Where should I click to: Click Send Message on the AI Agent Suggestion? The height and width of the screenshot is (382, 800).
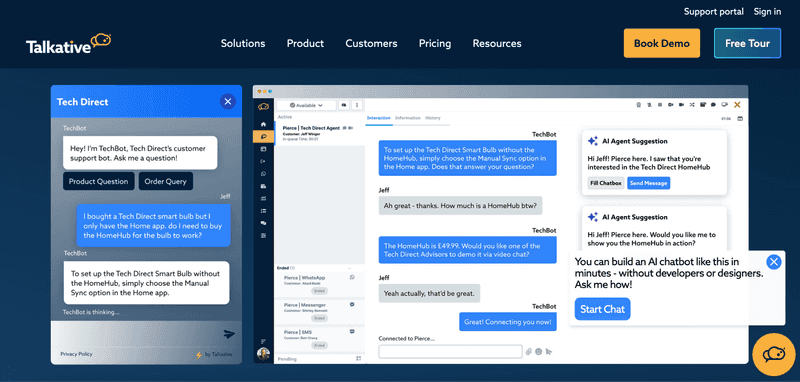click(648, 183)
